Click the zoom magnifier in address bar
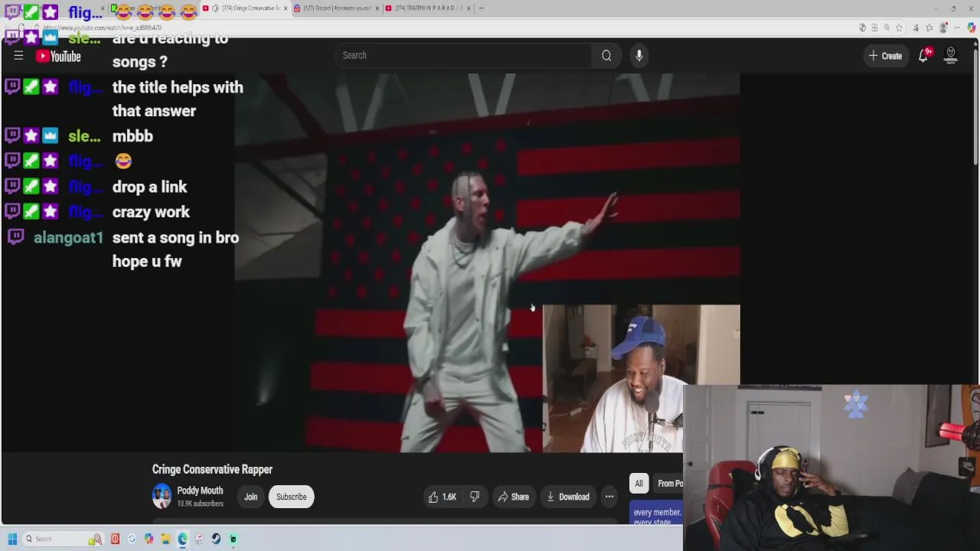 point(887,28)
